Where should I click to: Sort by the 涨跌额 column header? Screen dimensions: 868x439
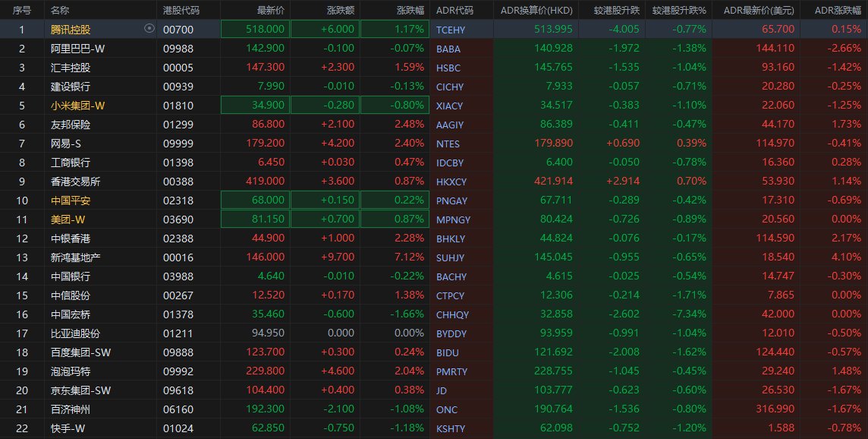click(341, 10)
